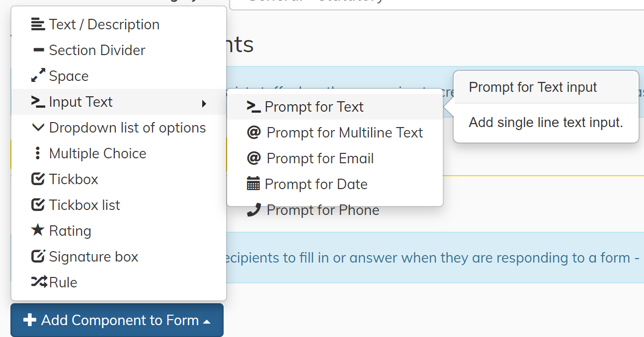Screen dimensions: 644x337
Task: Click the Rating star icon
Action: point(38,231)
